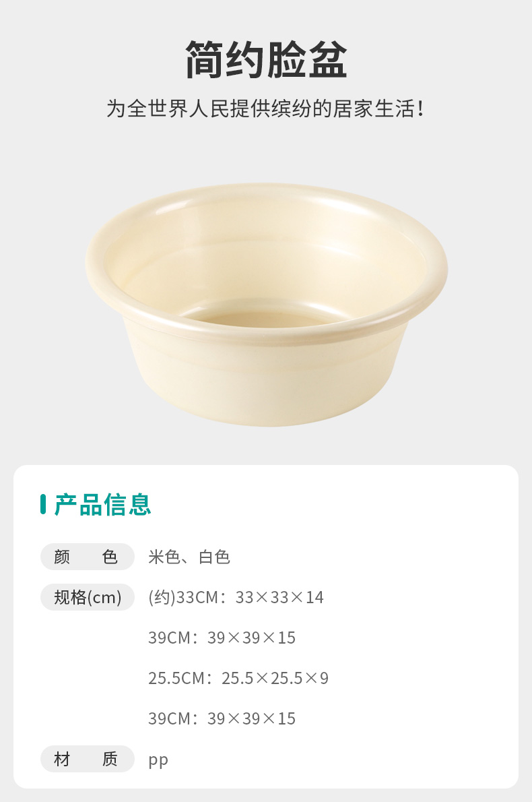Click the 简约脸盆 main title
This screenshot has height=802, width=532.
(x=266, y=59)
